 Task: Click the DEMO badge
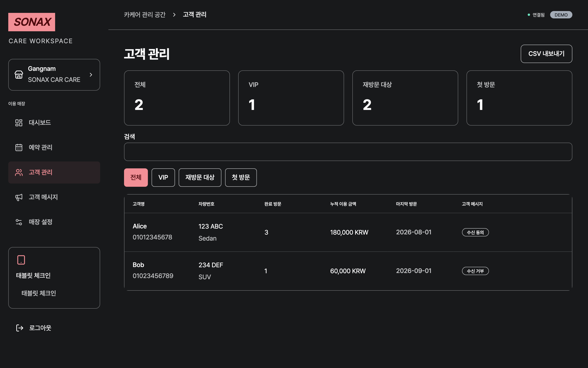[x=561, y=15]
